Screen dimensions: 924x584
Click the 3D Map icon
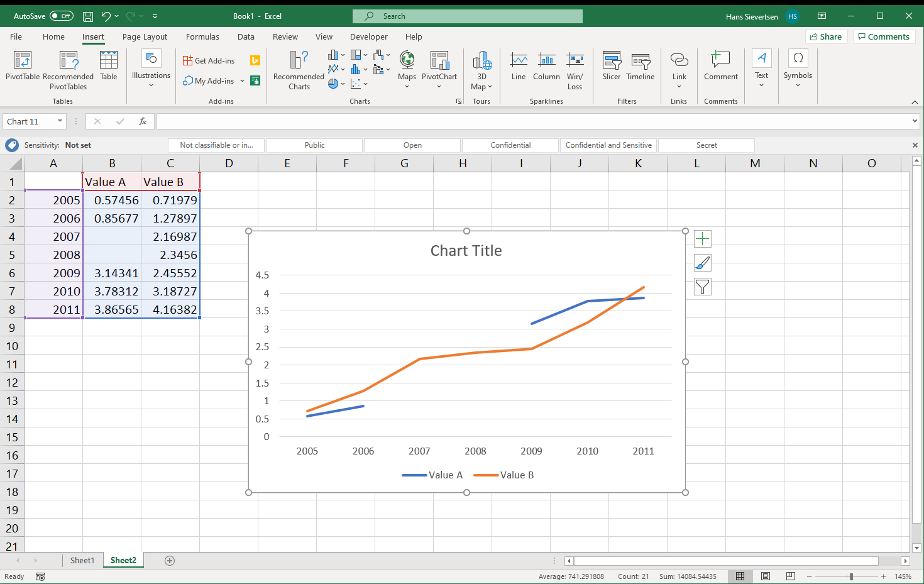click(x=482, y=60)
